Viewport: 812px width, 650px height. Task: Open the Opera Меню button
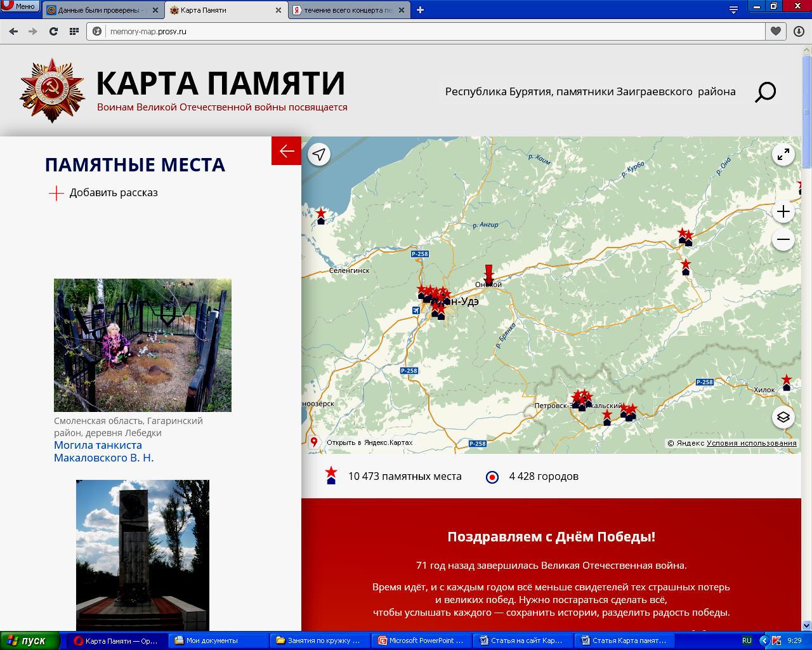20,6
